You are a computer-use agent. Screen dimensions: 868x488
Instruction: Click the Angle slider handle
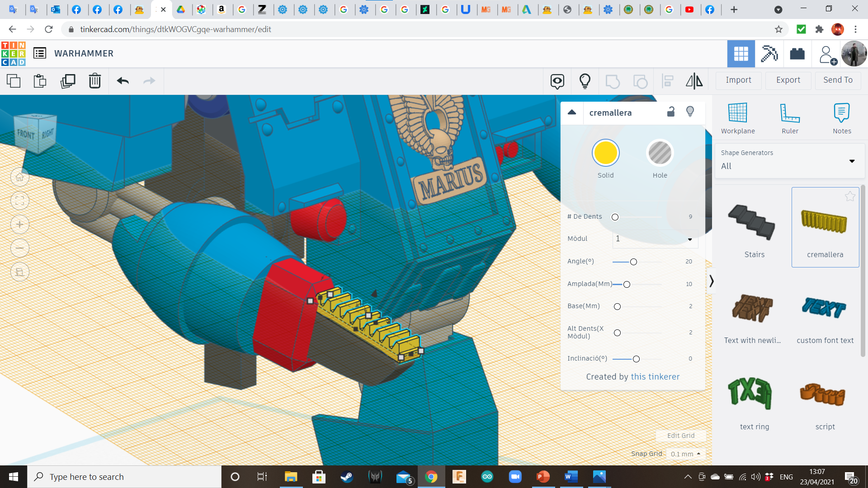pos(633,262)
